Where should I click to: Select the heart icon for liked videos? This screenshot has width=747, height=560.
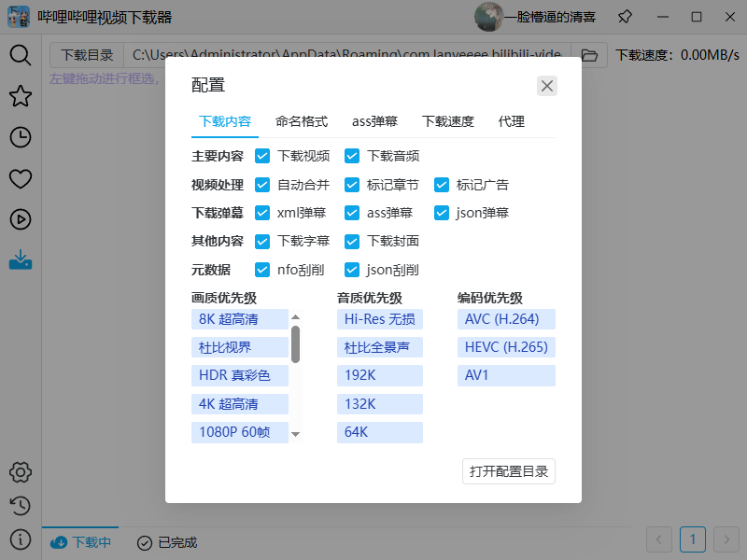[20, 178]
